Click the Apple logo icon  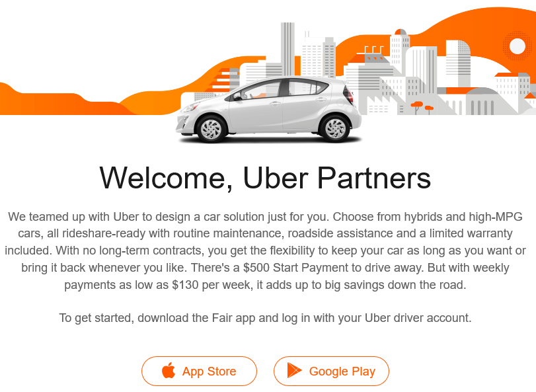(168, 370)
